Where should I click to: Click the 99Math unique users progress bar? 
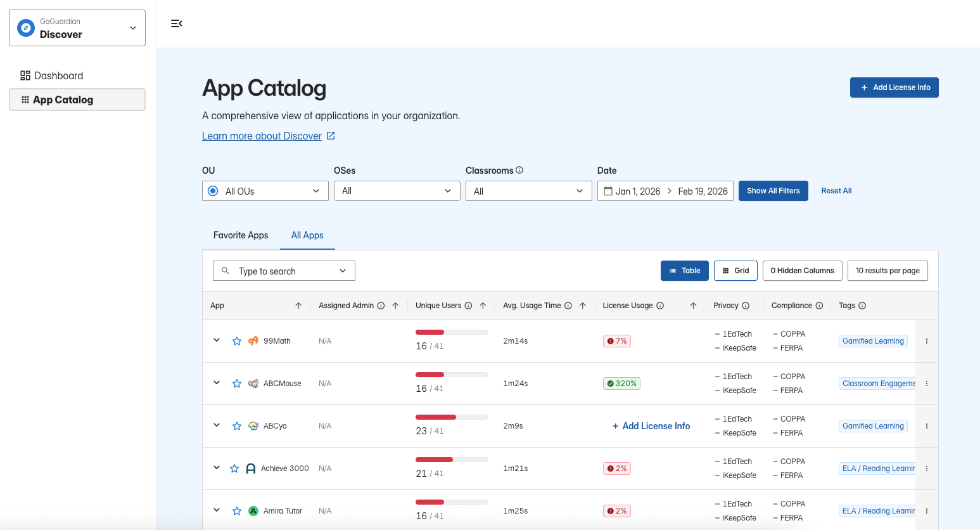coord(452,332)
